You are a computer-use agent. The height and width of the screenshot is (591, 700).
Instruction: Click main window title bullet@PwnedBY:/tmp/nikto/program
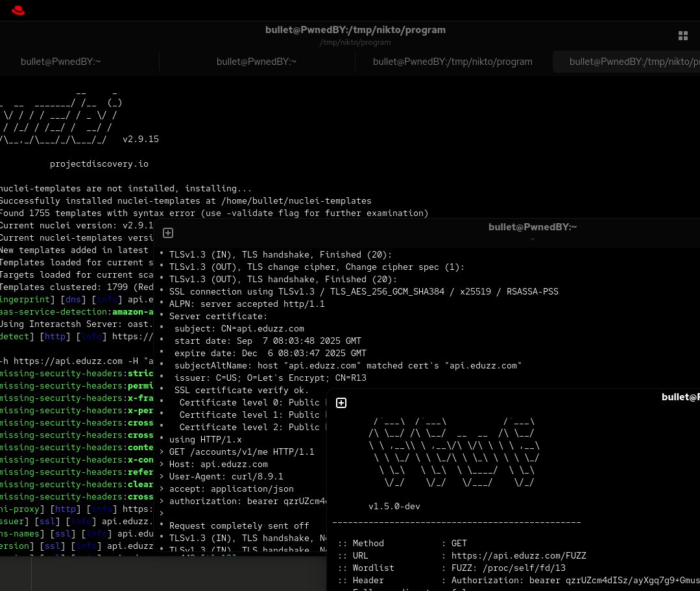[356, 30]
